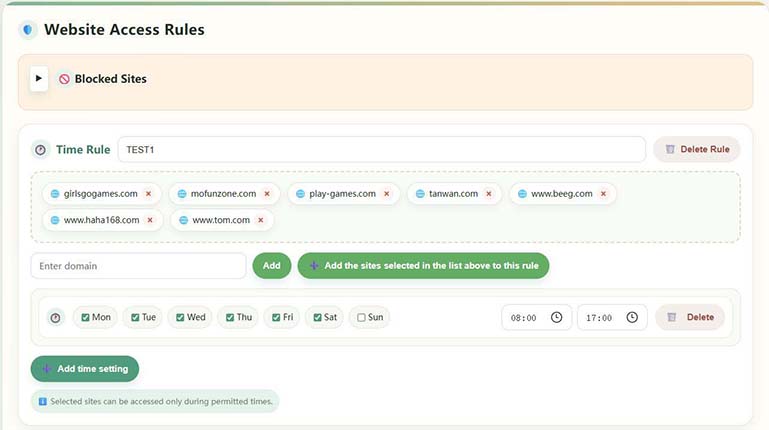Uncheck the Thu checkbox
The width and height of the screenshot is (769, 430).
(230, 317)
